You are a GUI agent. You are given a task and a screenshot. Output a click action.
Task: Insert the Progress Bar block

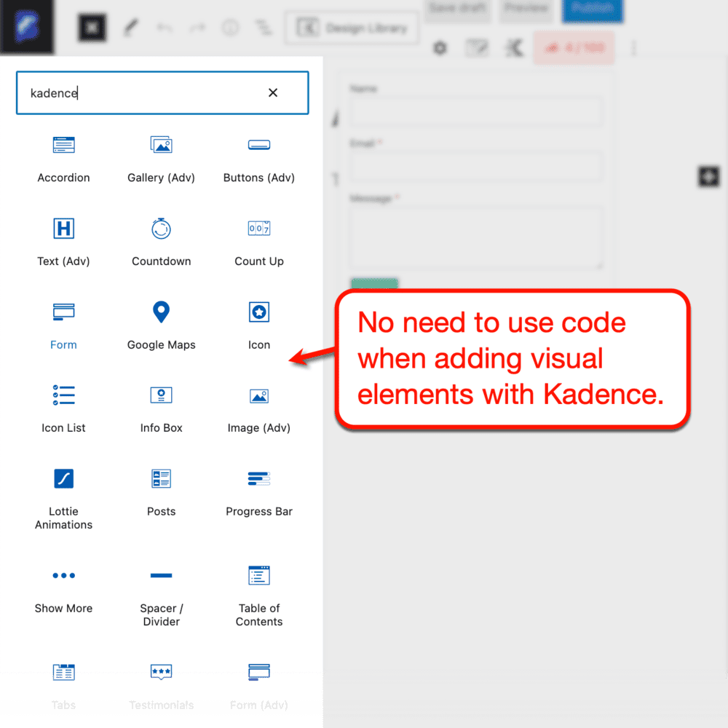pos(259,493)
